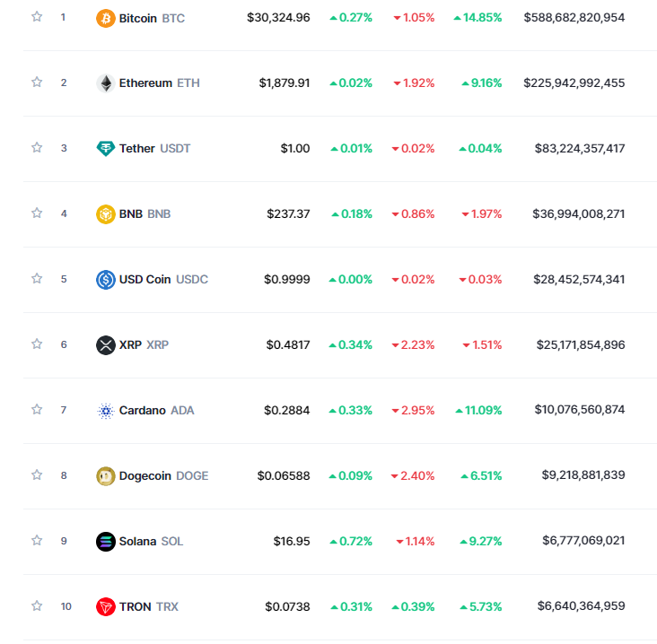Click Bitcoin's market cap value

pyautogui.click(x=574, y=18)
